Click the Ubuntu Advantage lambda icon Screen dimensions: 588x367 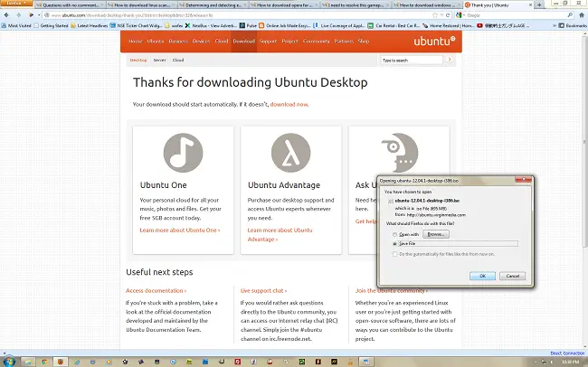pyautogui.click(x=290, y=153)
